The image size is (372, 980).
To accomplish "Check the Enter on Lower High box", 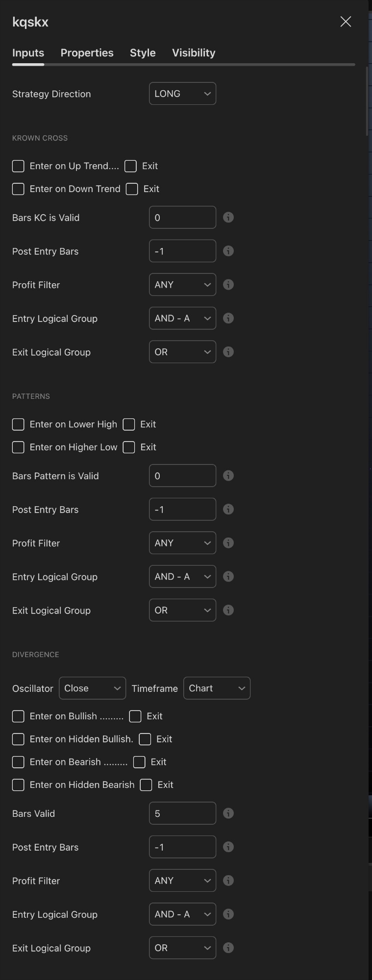I will point(18,424).
